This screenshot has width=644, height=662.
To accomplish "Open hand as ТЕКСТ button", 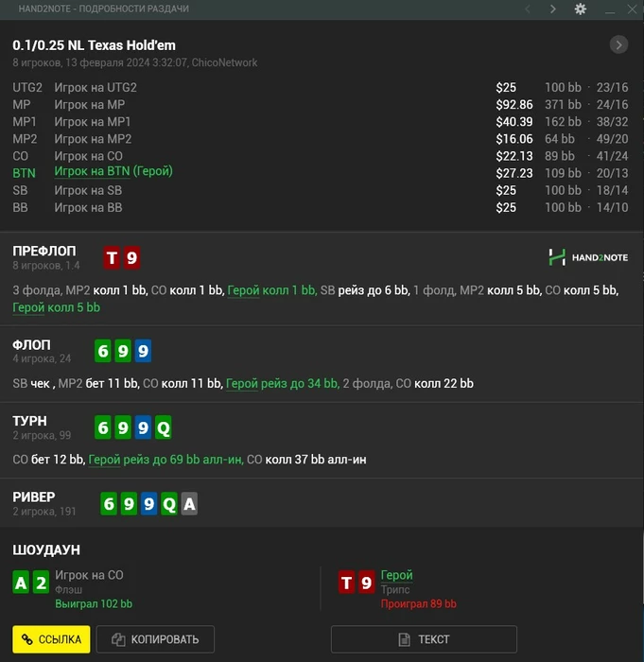I will point(424,639).
